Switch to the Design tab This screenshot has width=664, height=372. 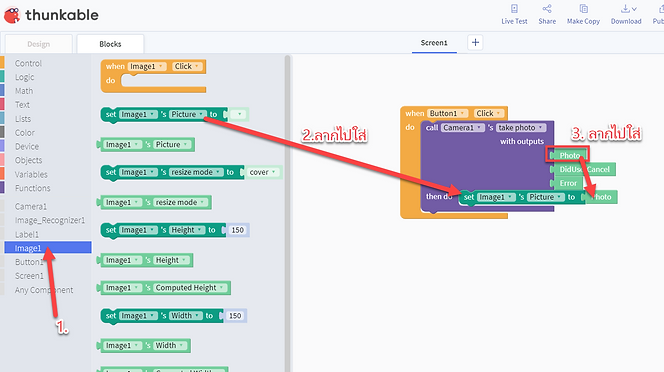click(39, 44)
